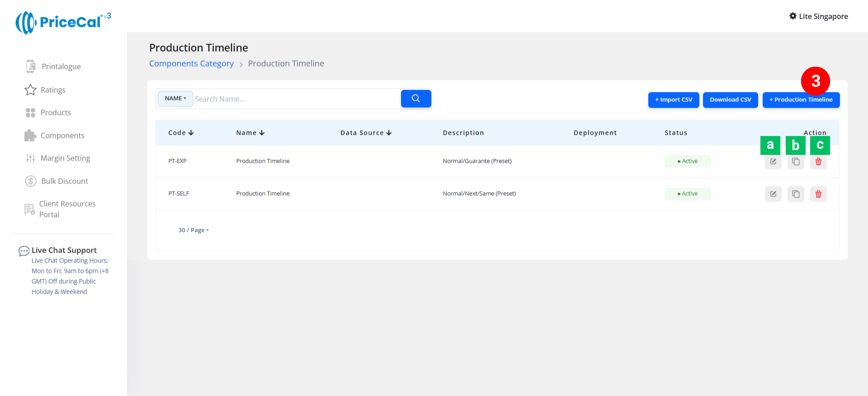
Task: Expand the 30 / Page selector
Action: click(193, 230)
